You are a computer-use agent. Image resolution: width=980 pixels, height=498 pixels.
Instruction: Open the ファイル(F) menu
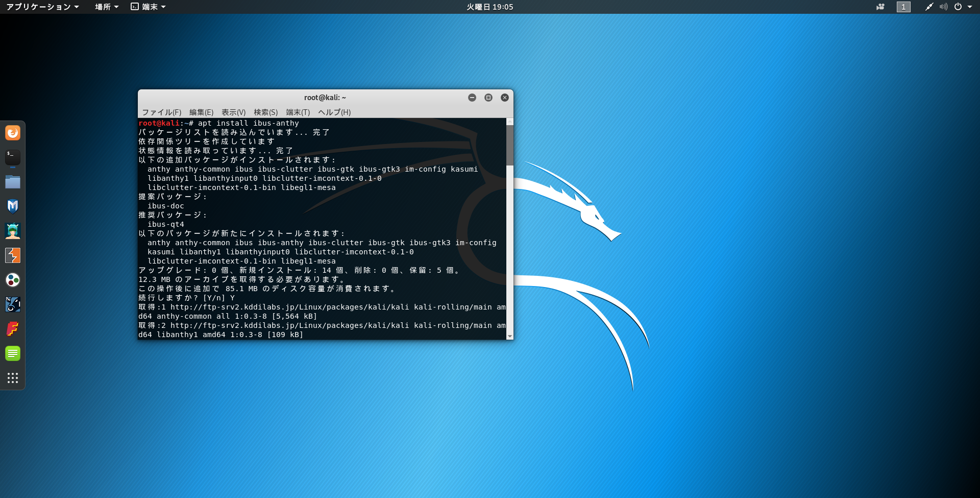(162, 112)
